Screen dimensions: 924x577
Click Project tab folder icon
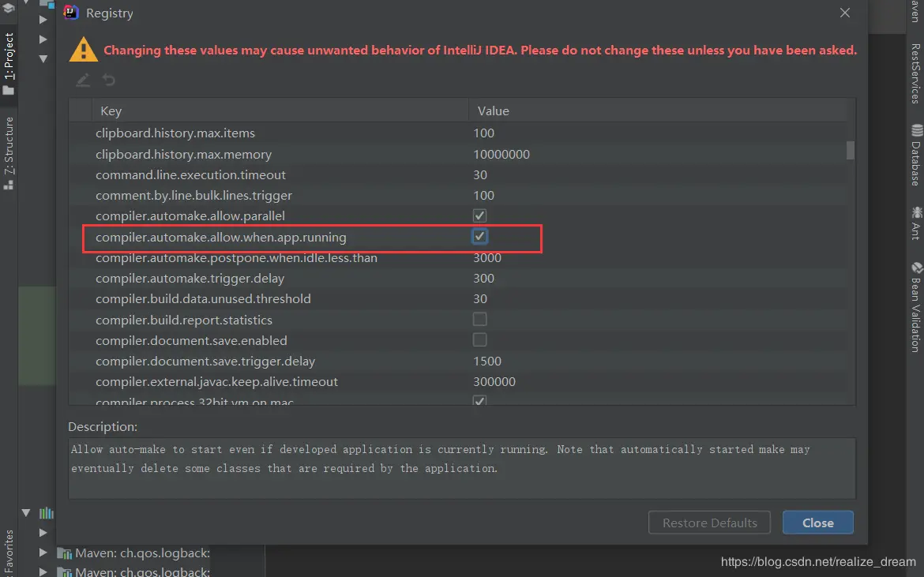[x=8, y=90]
